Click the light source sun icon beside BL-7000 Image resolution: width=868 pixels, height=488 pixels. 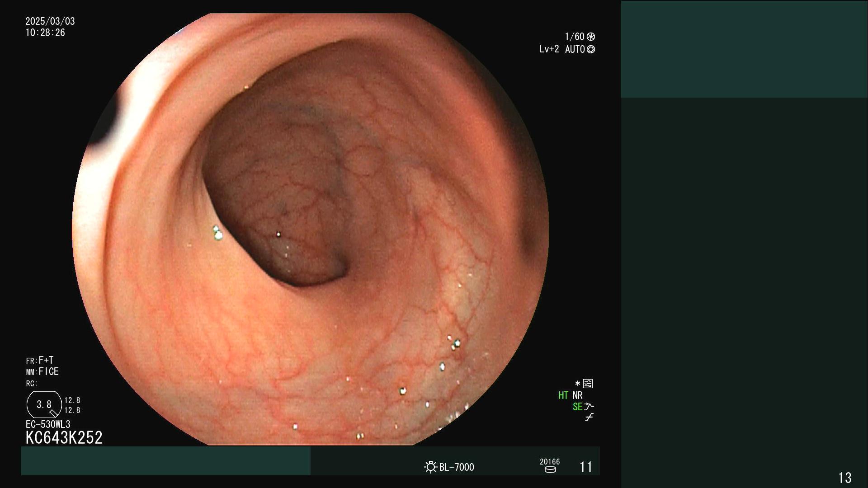pyautogui.click(x=430, y=467)
